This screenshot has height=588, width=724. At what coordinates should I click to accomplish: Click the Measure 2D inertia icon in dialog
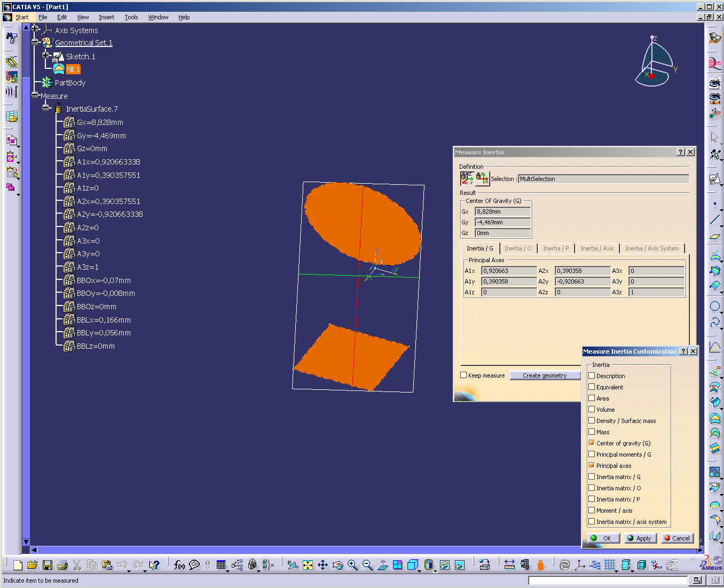pyautogui.click(x=483, y=178)
